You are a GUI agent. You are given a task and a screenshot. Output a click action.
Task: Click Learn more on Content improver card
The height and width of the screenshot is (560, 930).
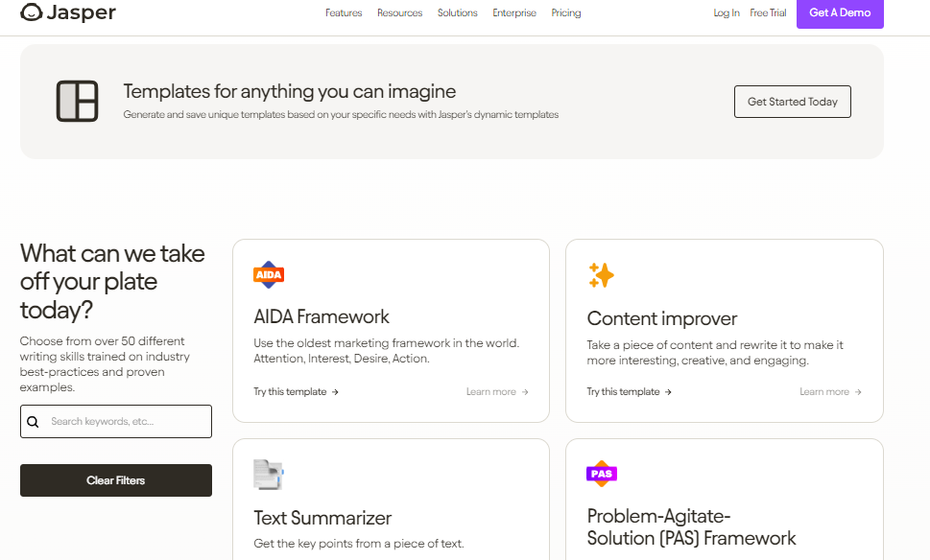[x=830, y=391]
